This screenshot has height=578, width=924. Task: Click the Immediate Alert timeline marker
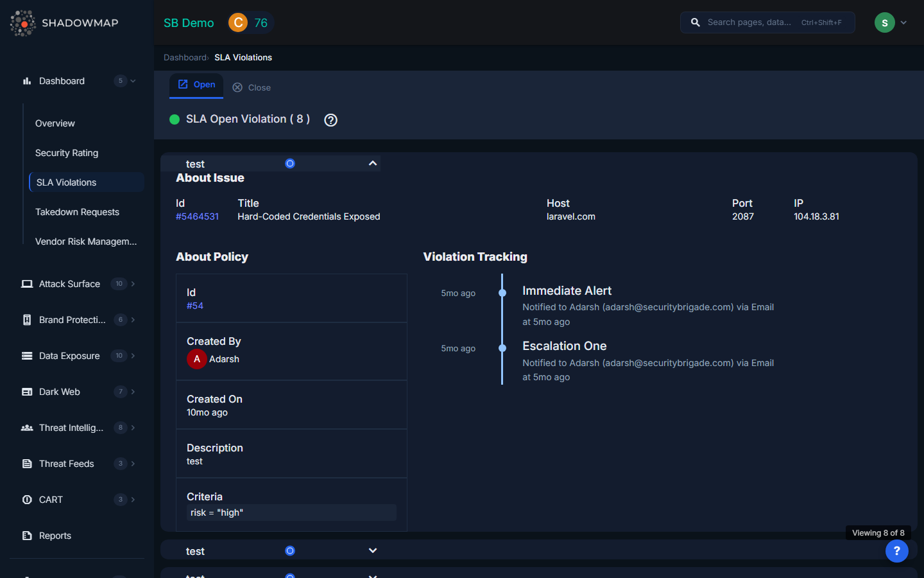click(502, 293)
